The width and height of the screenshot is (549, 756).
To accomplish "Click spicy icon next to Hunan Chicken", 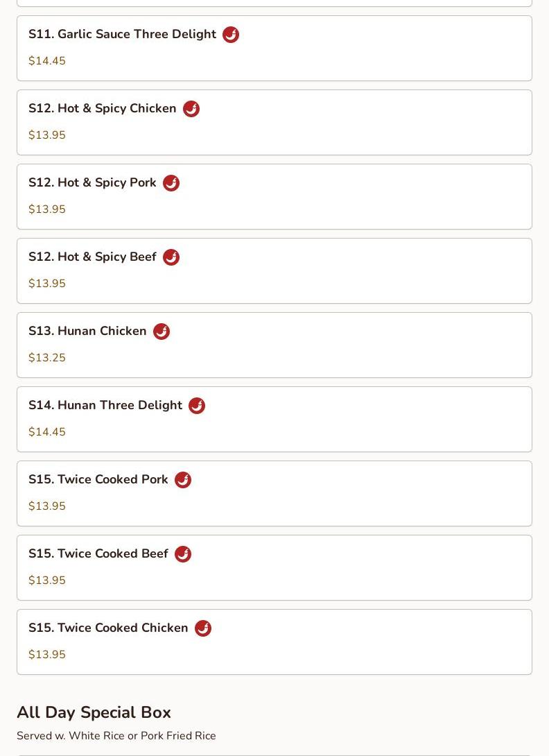I will (162, 332).
